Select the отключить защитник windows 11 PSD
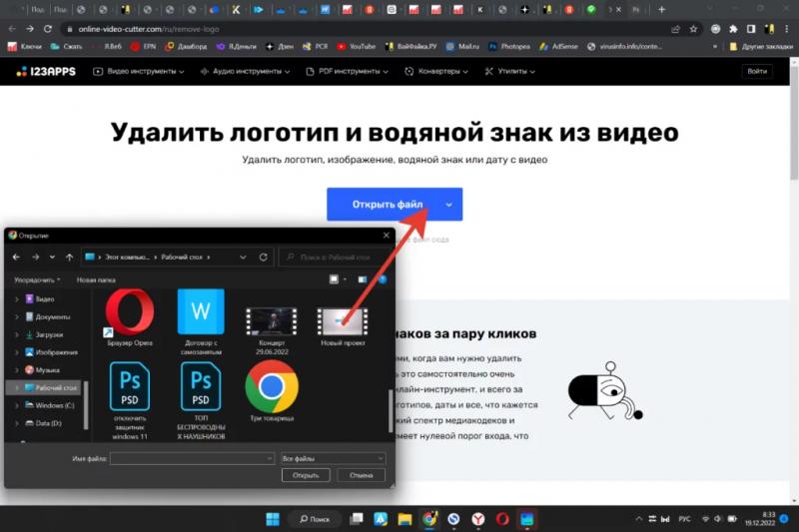Image resolution: width=799 pixels, height=532 pixels. [130, 400]
